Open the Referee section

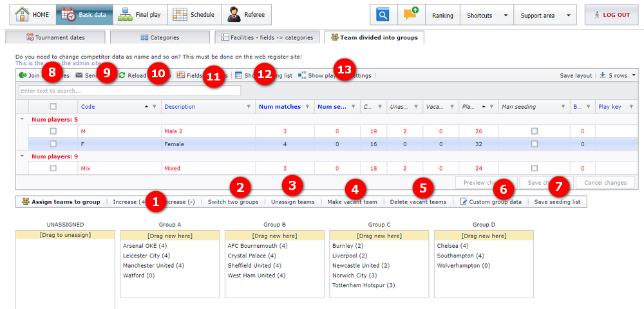point(247,15)
